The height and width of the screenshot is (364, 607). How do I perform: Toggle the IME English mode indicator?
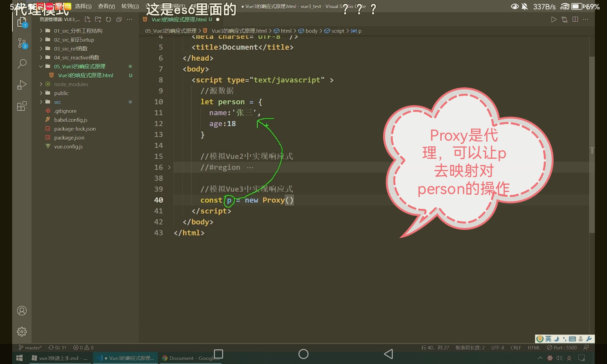coord(548,339)
